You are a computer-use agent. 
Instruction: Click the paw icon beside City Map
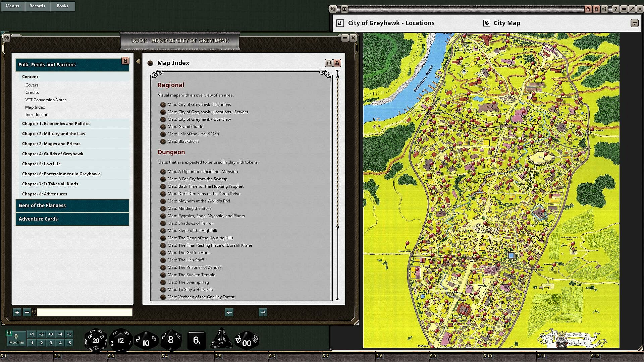coord(486,23)
